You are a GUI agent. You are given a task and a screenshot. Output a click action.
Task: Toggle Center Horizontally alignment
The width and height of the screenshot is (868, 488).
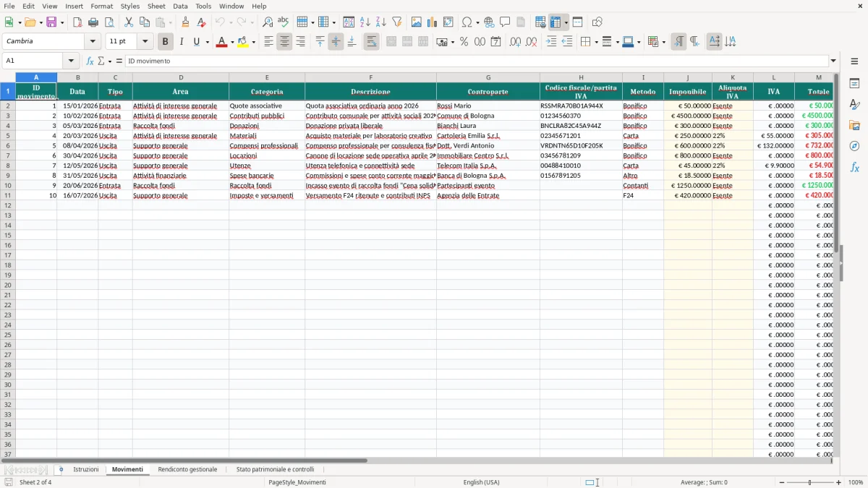click(284, 42)
